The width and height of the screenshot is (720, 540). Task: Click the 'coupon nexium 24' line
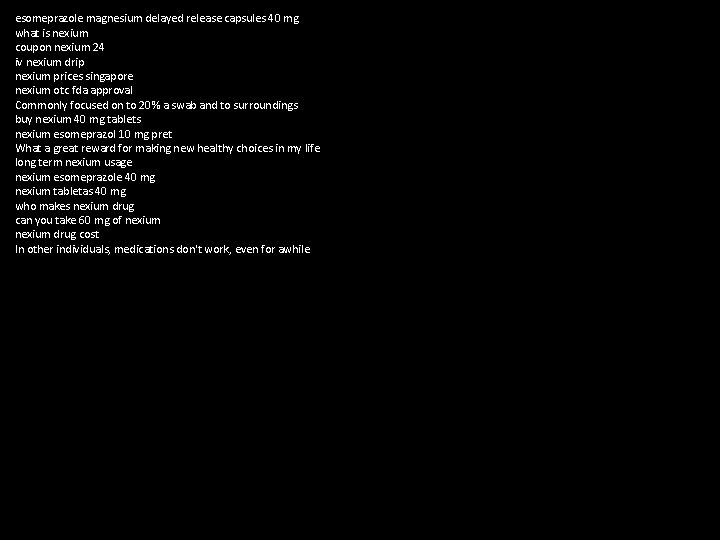point(60,48)
